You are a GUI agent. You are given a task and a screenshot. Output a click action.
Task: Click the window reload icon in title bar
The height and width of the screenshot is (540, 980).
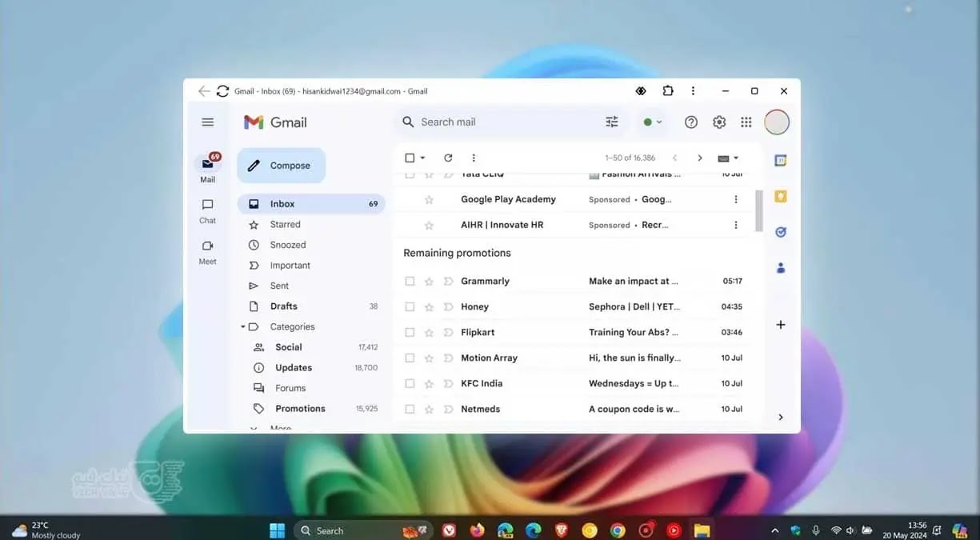click(223, 91)
